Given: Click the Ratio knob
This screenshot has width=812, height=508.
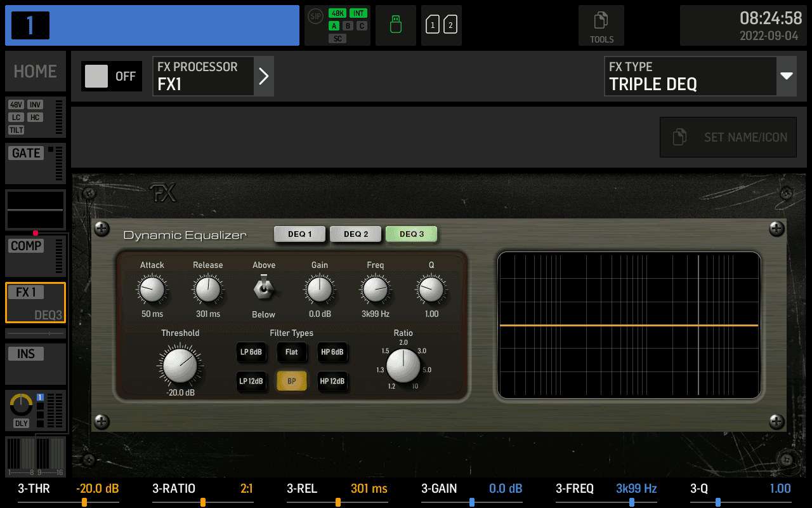Looking at the screenshot, I should point(403,365).
